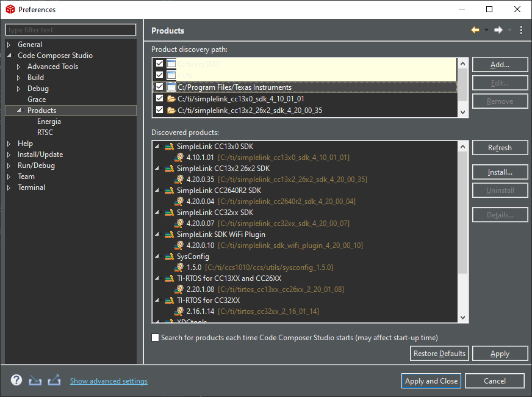
Task: Click the 4.20.0.04 version icon
Action: point(179,202)
